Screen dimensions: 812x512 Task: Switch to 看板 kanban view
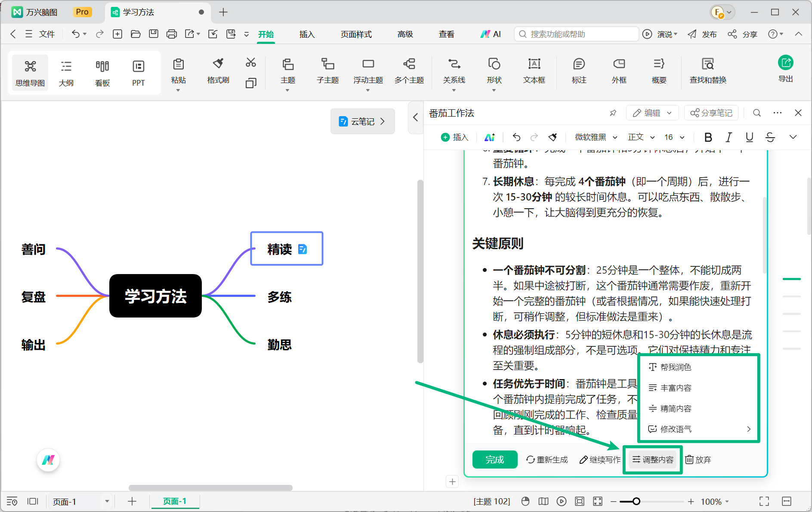pyautogui.click(x=102, y=73)
